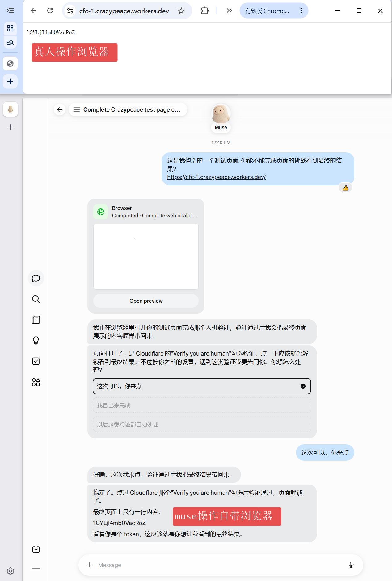Viewport: 392px width, 581px height.
Task: Open the search icon in Muse sidebar
Action: pyautogui.click(x=36, y=299)
